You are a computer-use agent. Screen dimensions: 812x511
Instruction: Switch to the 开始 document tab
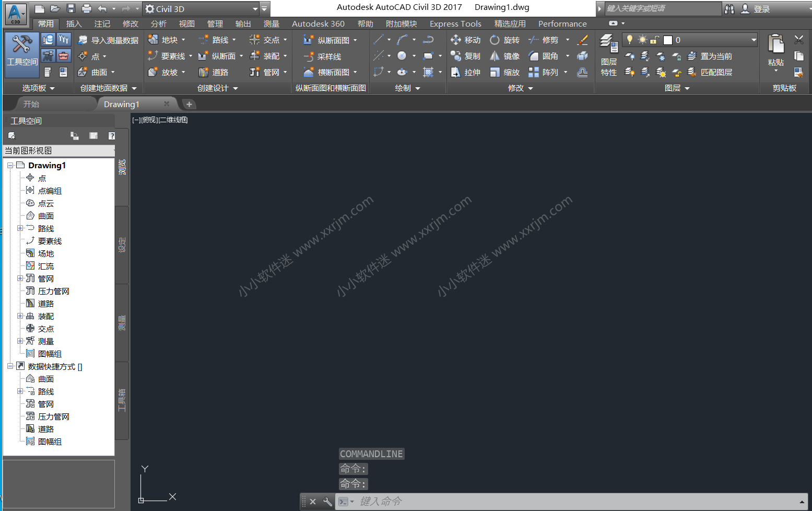point(31,104)
